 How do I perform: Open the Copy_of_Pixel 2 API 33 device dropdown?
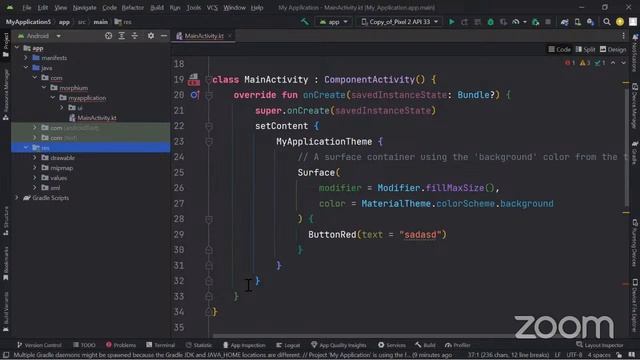[399, 22]
